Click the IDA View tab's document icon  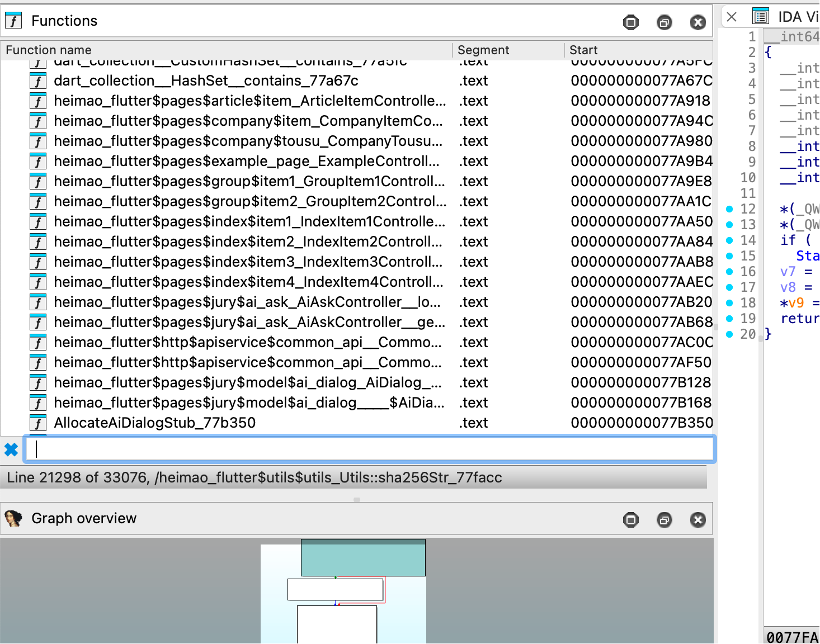tap(761, 16)
